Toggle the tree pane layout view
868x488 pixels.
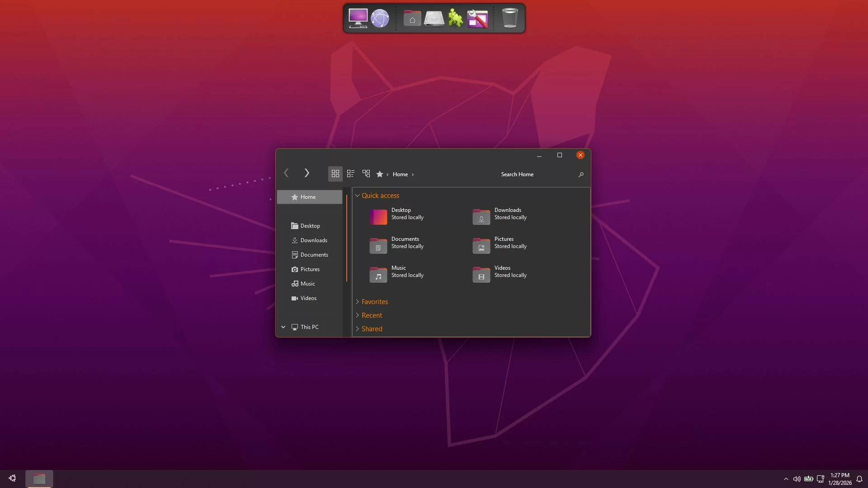tap(366, 174)
